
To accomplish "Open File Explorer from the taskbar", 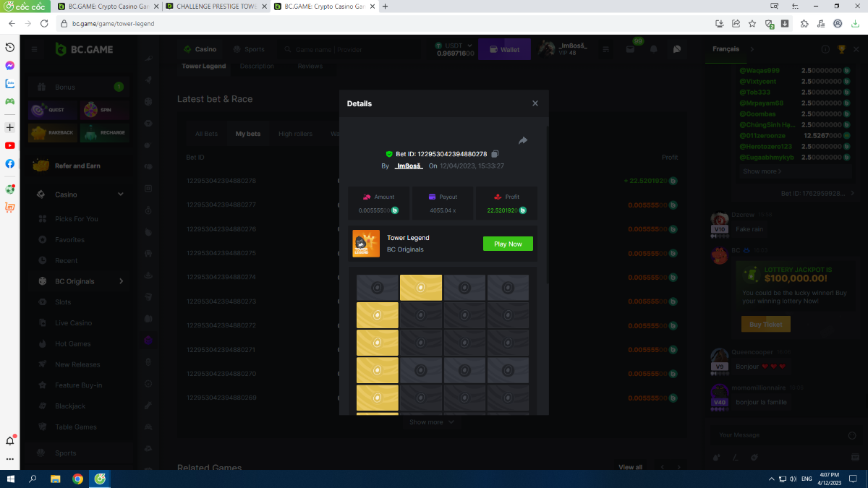I will [55, 479].
